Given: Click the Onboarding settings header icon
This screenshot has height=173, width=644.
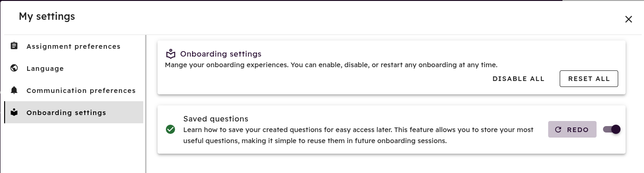Looking at the screenshot, I should coord(171,54).
